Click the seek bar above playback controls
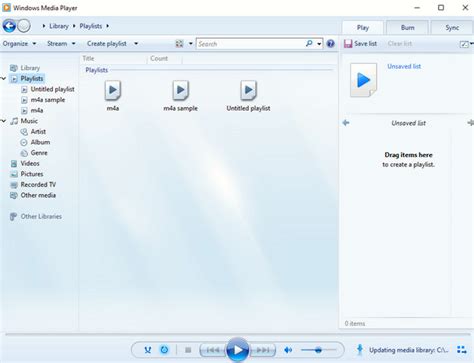474x363 pixels. pyautogui.click(x=237, y=334)
